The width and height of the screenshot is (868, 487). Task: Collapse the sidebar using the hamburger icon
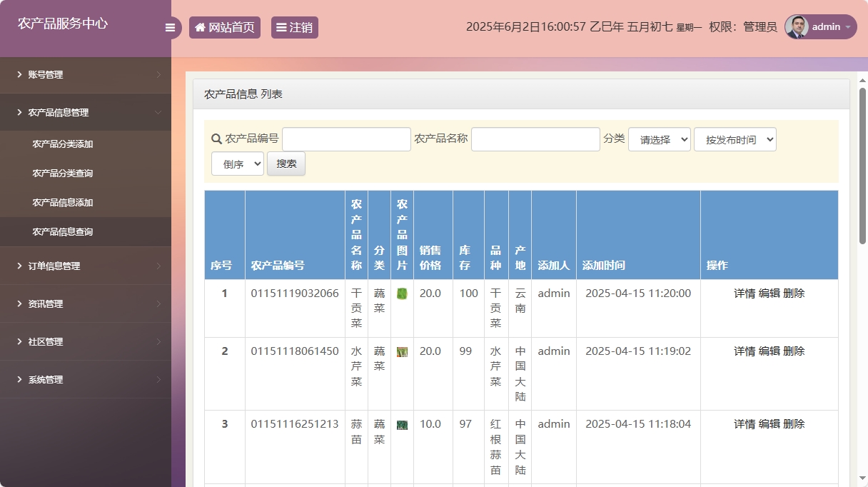point(170,27)
